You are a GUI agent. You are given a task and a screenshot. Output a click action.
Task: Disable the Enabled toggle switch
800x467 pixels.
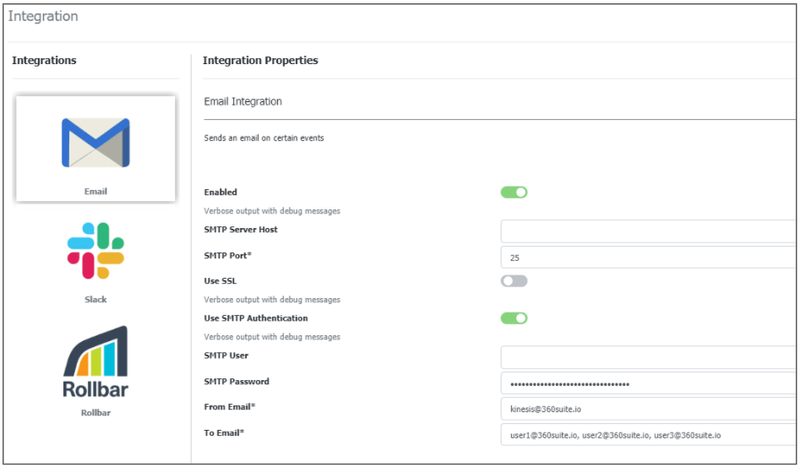click(514, 192)
